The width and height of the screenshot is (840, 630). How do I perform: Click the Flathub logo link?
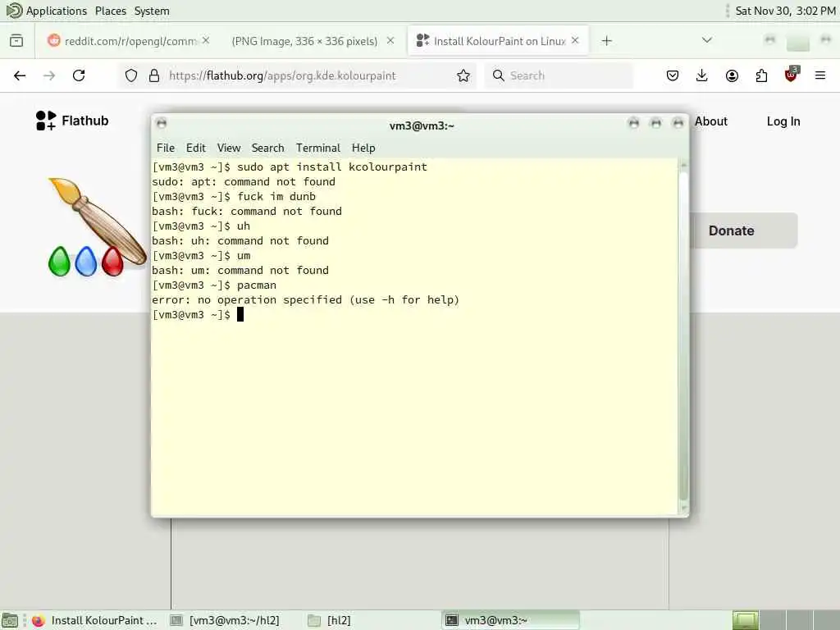[72, 121]
